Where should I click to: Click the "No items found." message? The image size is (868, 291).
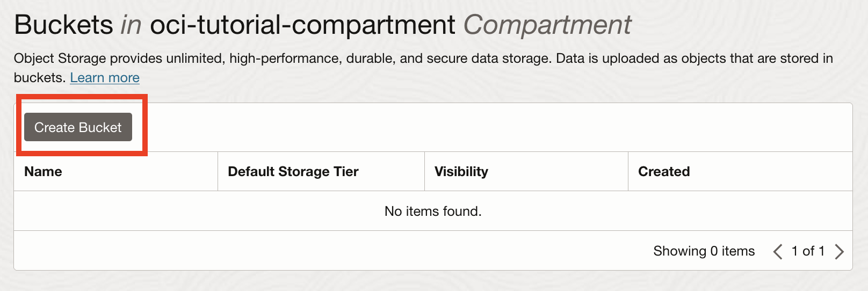click(x=433, y=212)
